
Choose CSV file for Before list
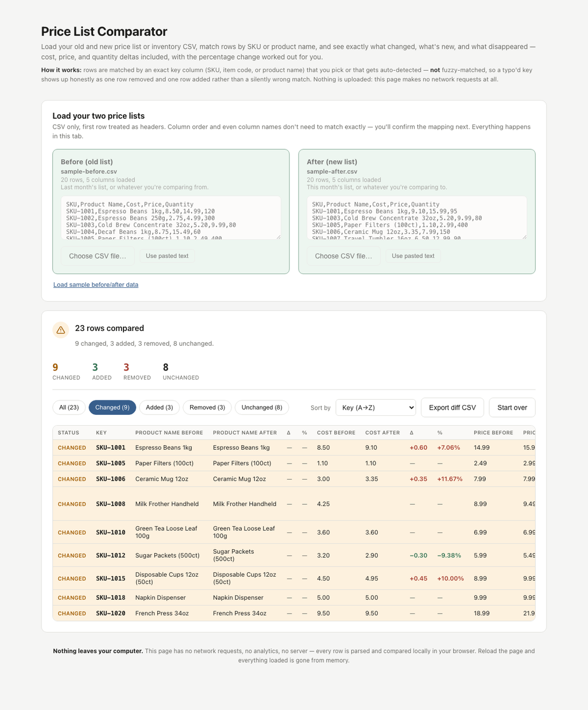98,256
